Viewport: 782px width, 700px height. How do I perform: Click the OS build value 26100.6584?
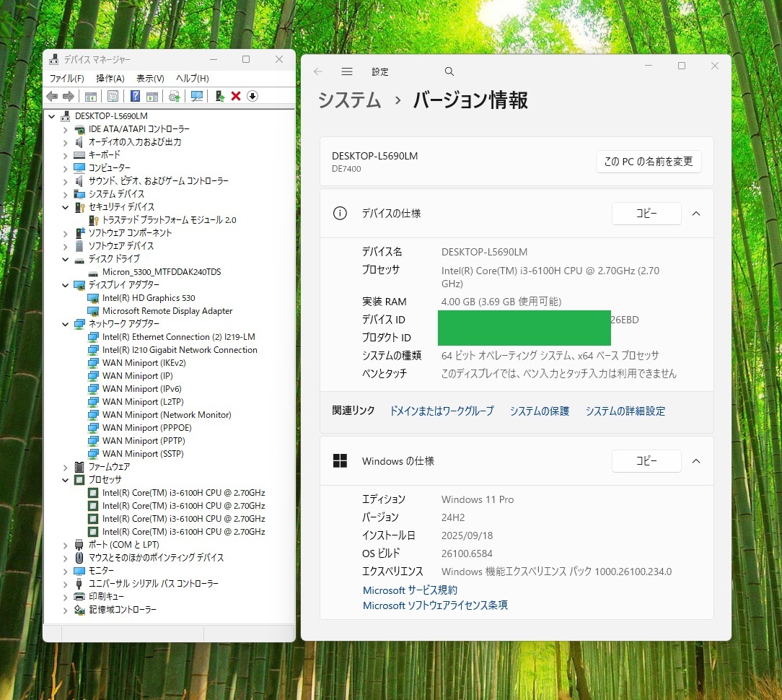[x=467, y=554]
